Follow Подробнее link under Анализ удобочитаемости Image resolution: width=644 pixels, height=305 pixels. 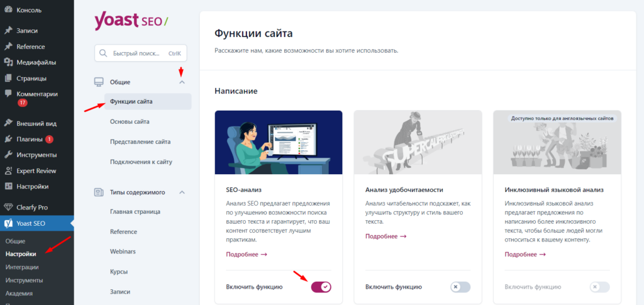(x=386, y=236)
